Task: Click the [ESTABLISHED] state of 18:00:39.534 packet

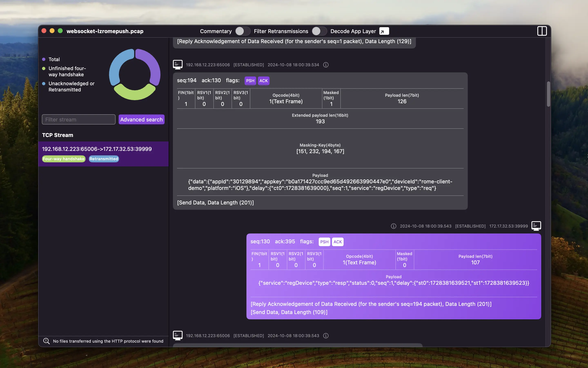Action: [248, 65]
